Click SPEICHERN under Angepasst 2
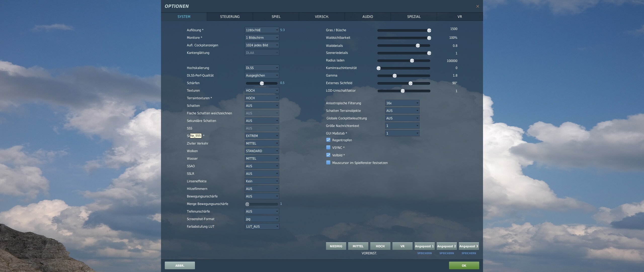 [x=447, y=253]
